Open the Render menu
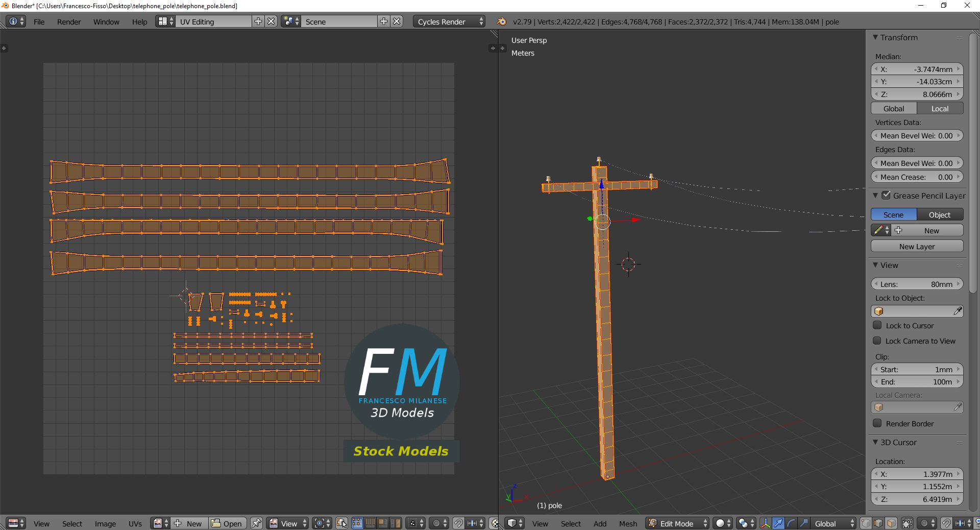The height and width of the screenshot is (530, 980). tap(69, 21)
